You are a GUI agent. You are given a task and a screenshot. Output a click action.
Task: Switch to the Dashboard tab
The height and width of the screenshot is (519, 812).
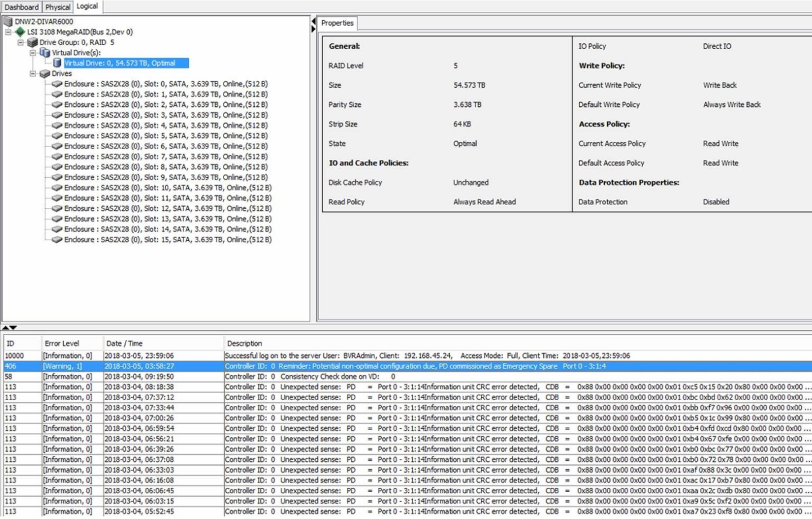22,7
